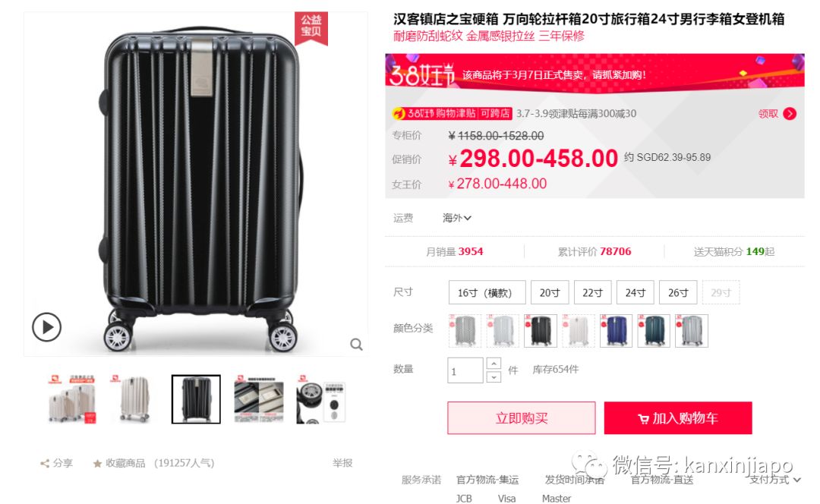Screen dimensions: 820x504
Task: Select the 26寸 size option
Action: click(678, 293)
